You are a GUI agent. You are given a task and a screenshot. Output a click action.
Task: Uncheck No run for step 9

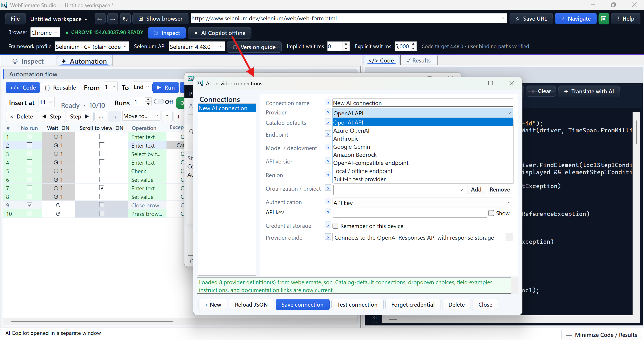click(30, 205)
